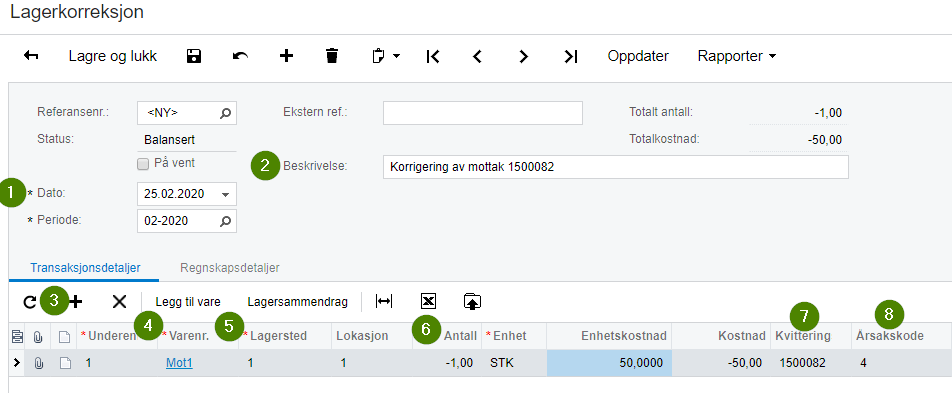Delete record with trash can icon
This screenshot has width=952, height=393.
[x=332, y=56]
